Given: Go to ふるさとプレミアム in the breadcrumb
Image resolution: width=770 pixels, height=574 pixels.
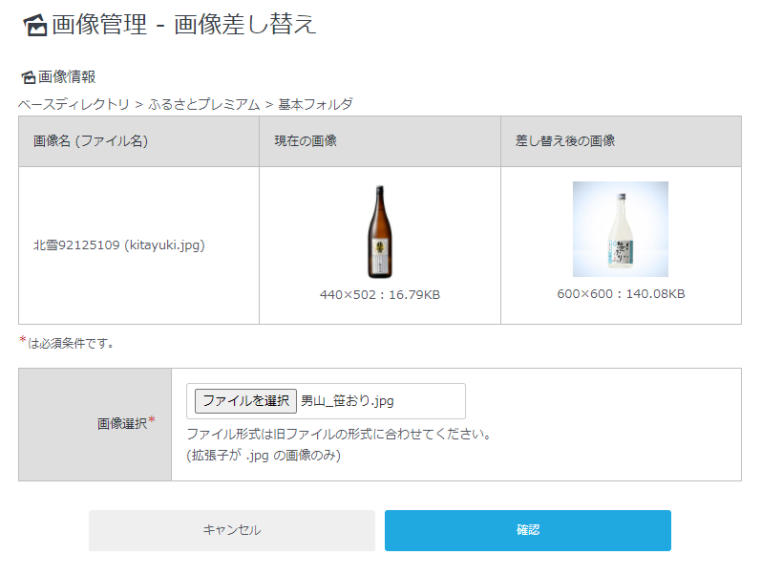Looking at the screenshot, I should [x=204, y=104].
